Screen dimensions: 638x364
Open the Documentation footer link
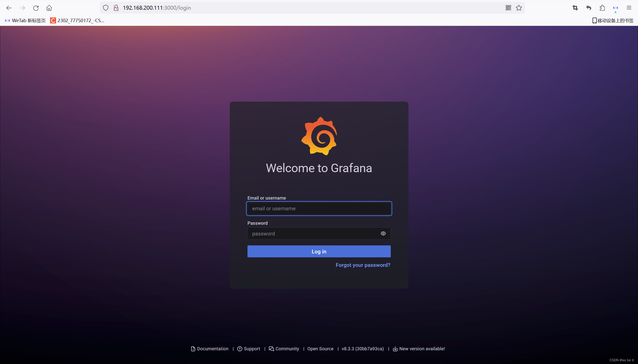pyautogui.click(x=212, y=349)
